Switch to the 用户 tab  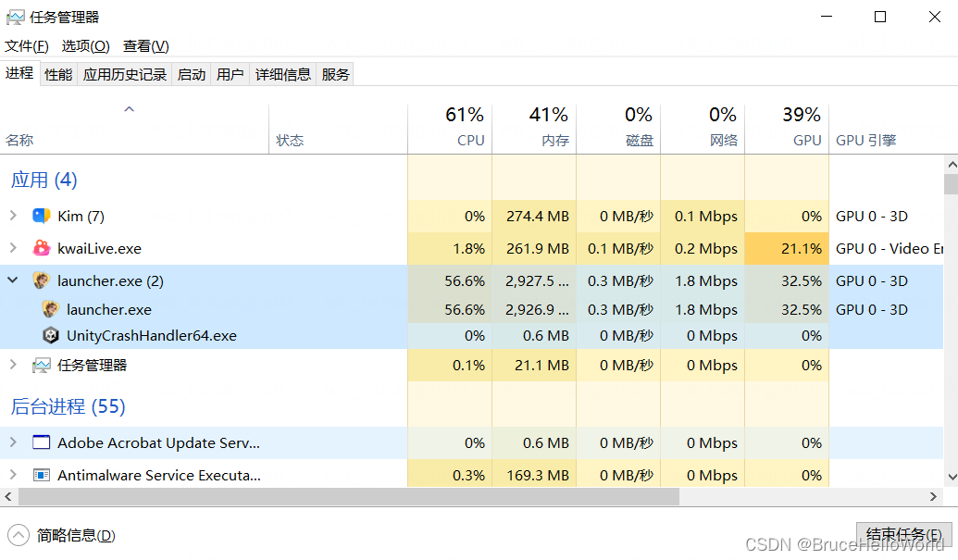click(x=230, y=74)
